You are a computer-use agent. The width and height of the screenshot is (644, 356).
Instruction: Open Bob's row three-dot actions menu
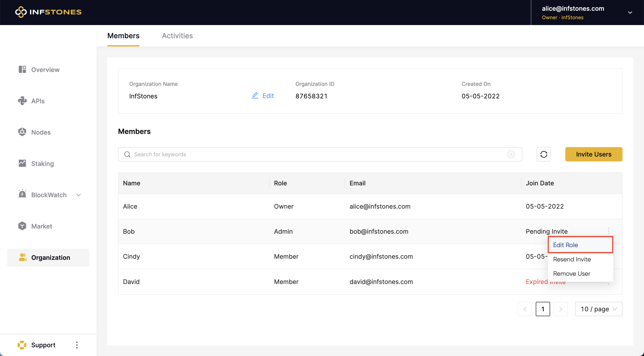pyautogui.click(x=608, y=231)
